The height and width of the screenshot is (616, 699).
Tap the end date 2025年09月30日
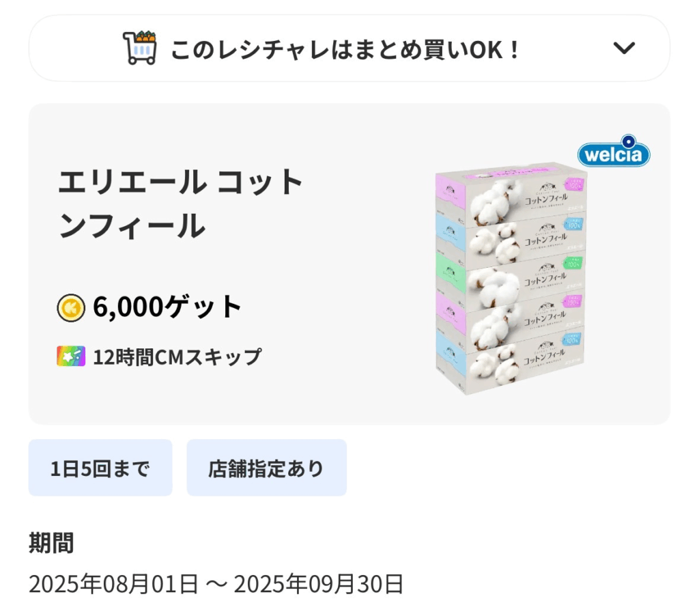[x=319, y=585]
